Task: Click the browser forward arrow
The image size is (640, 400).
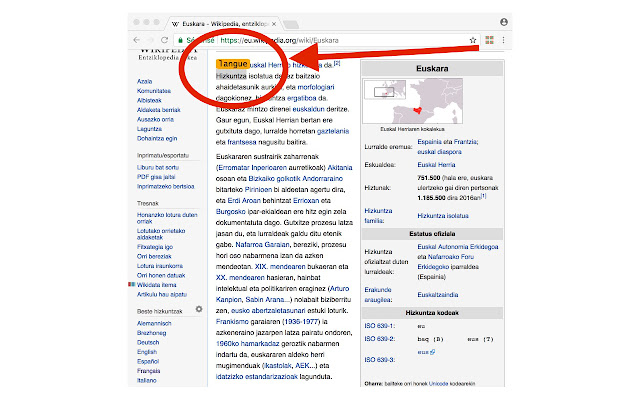Action: point(151,40)
